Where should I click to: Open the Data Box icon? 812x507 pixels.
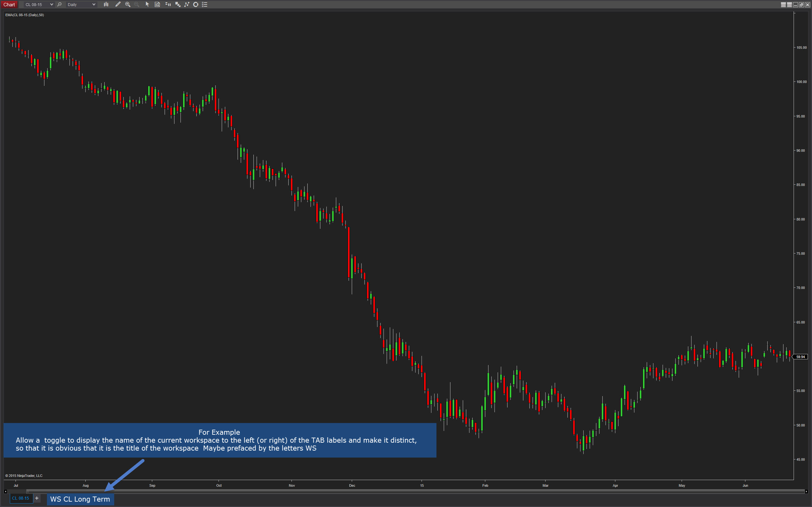tap(157, 4)
